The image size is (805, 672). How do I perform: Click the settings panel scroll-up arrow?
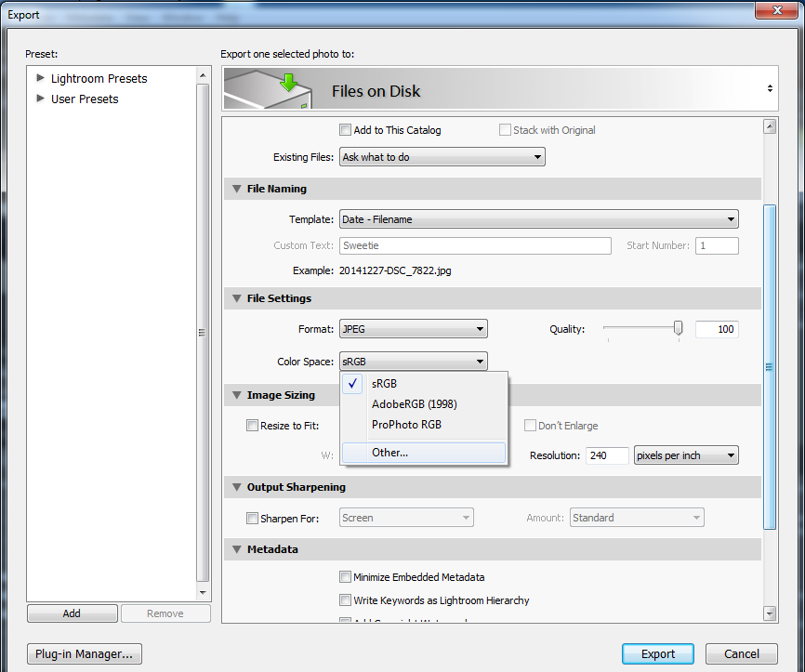point(769,126)
